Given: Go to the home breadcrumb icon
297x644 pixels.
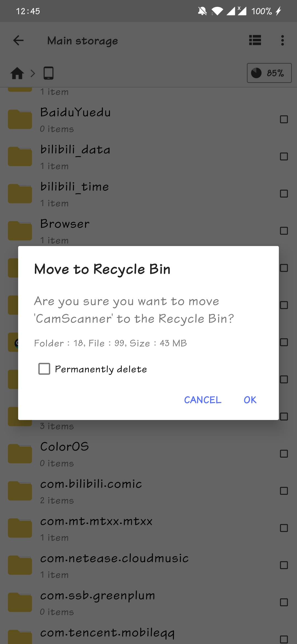Looking at the screenshot, I should click(x=17, y=73).
